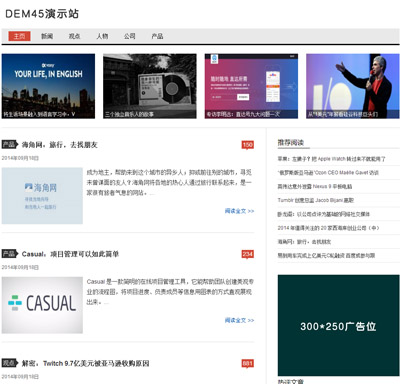
Task: Click 阅读全文 under the Casual article
Action: point(239,320)
